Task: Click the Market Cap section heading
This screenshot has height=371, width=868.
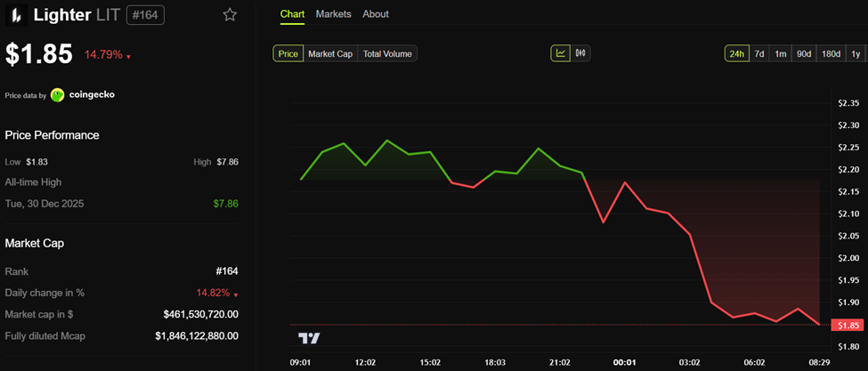Action: pyautogui.click(x=35, y=243)
